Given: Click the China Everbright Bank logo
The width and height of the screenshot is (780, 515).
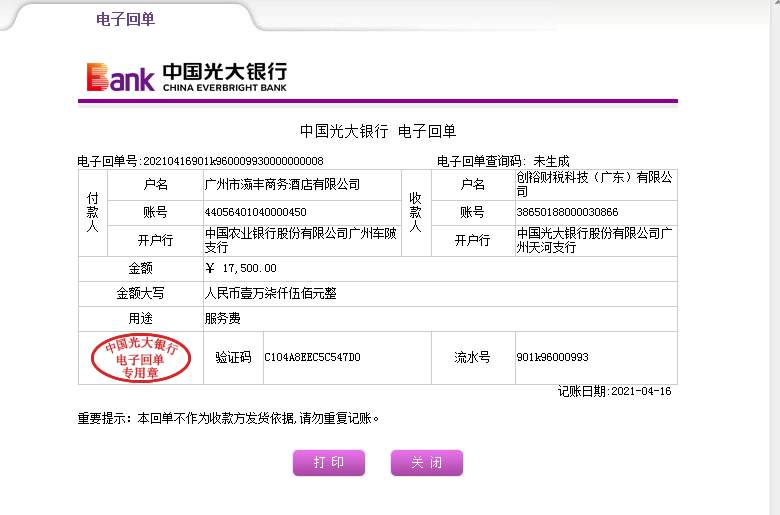Looking at the screenshot, I should pos(187,77).
